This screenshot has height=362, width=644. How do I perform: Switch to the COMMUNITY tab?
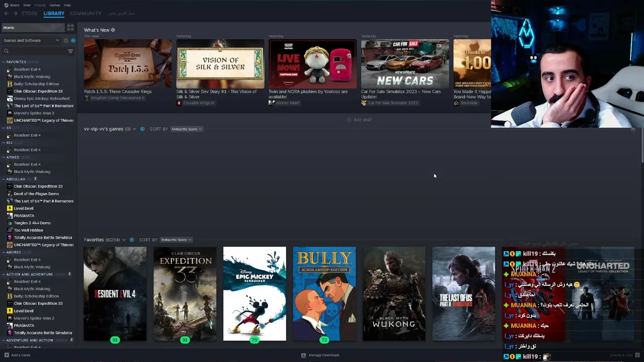86,14
